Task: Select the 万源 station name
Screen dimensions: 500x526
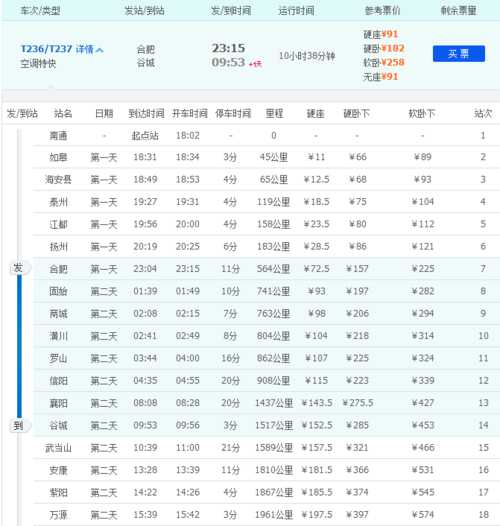Action: point(58,515)
